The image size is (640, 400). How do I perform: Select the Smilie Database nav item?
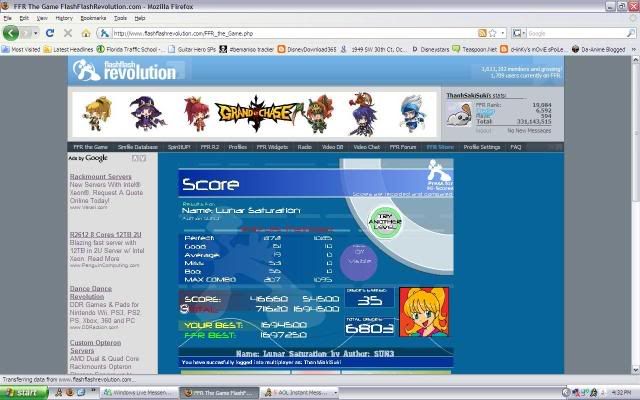(x=137, y=147)
